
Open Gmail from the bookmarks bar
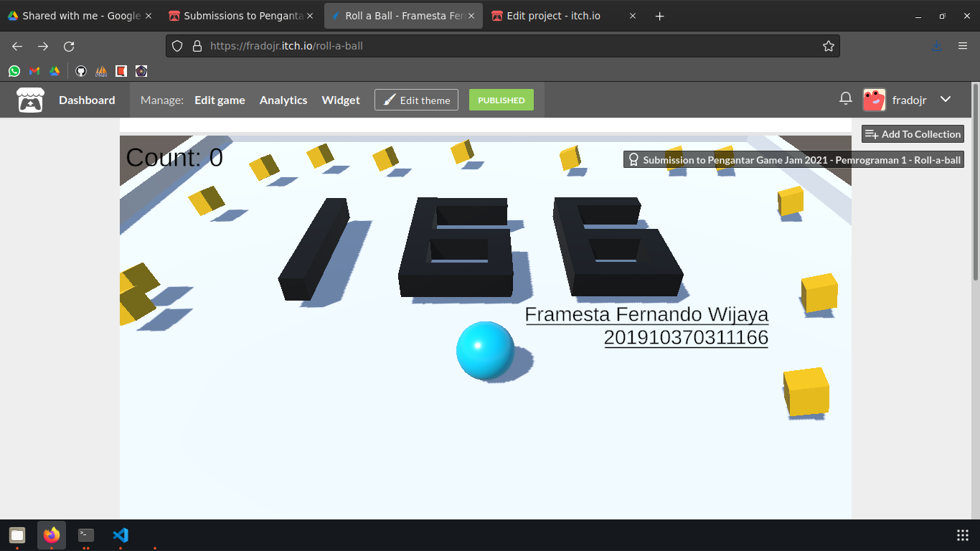[x=34, y=71]
